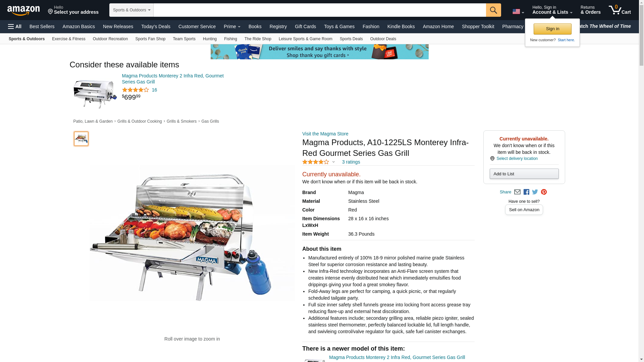The image size is (644, 362).
Task: Share the grill on Facebook
Action: click(526, 192)
